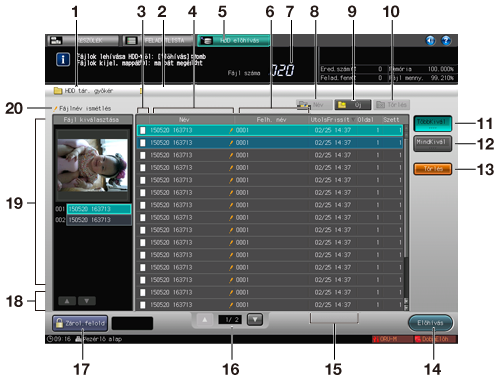Click the baby photo preview thumbnail
This screenshot has width=500, height=380.
tap(93, 165)
